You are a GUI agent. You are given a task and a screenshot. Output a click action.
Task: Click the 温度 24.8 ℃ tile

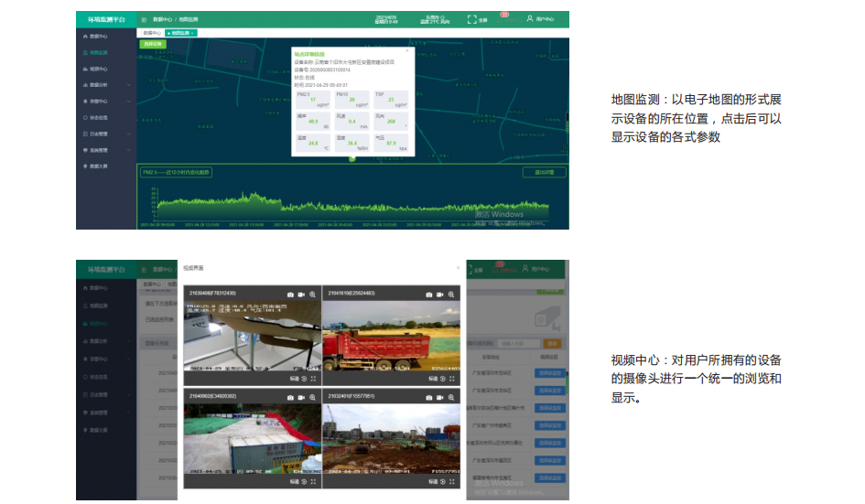[x=313, y=143]
